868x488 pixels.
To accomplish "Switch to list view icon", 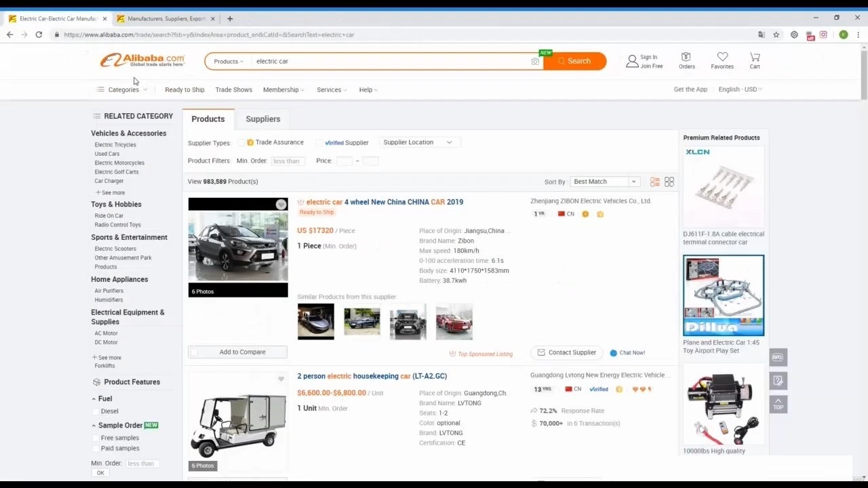I will click(x=655, y=182).
